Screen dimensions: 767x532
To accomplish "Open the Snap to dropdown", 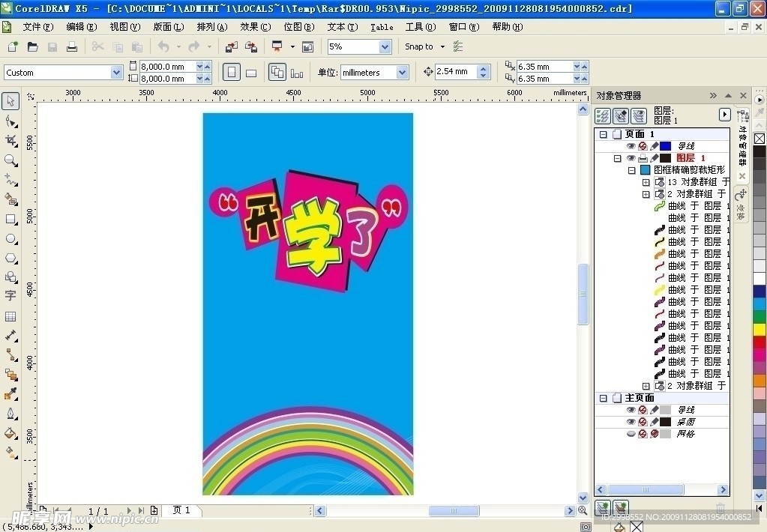I will 442,46.
